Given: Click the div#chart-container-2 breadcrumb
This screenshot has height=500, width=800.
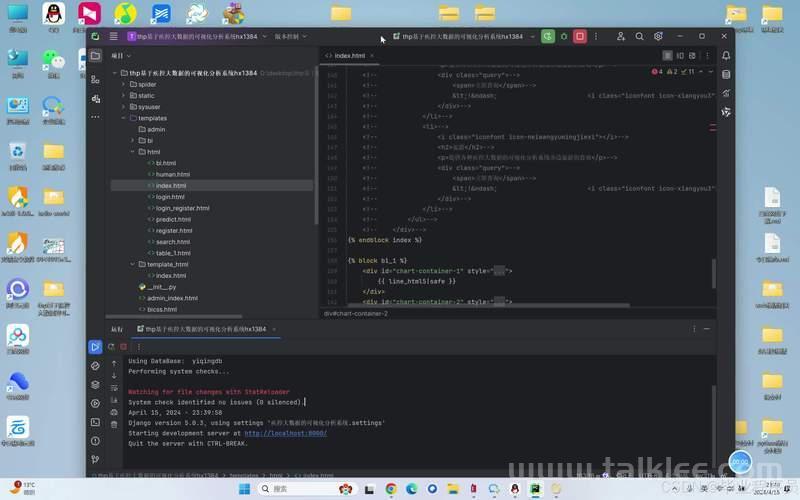Looking at the screenshot, I should (356, 314).
